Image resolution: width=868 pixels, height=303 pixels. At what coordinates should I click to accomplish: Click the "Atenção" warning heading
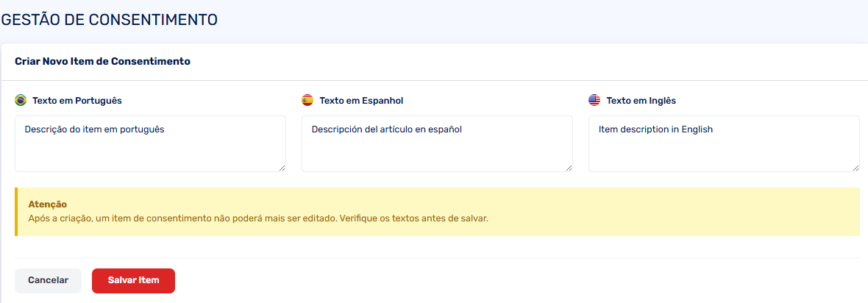[x=48, y=204]
